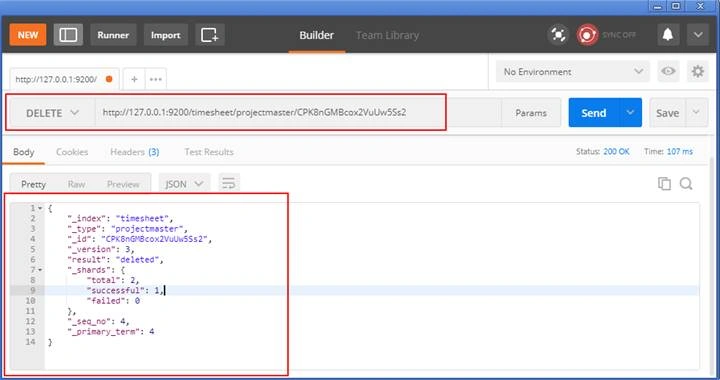720x380 pixels.
Task: Search the response with magnifier icon
Action: point(686,184)
